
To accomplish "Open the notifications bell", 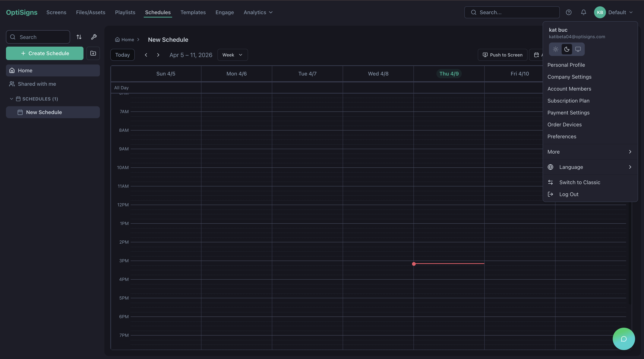I will (583, 12).
